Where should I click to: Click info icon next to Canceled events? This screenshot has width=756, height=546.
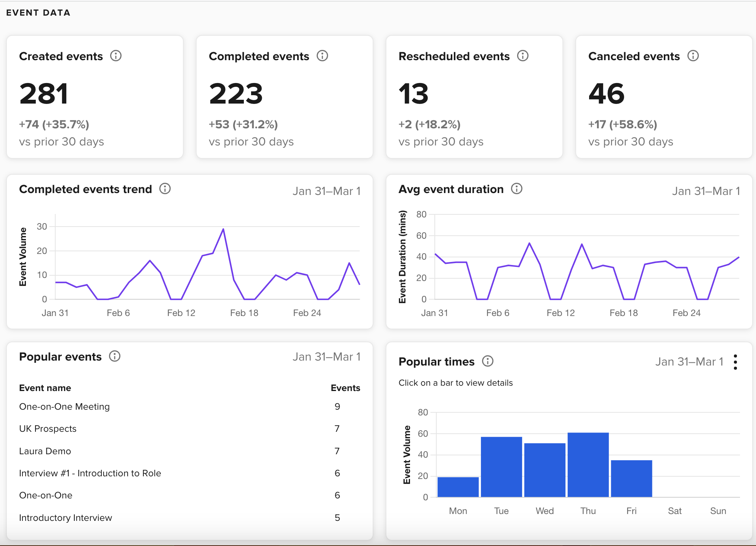point(693,56)
